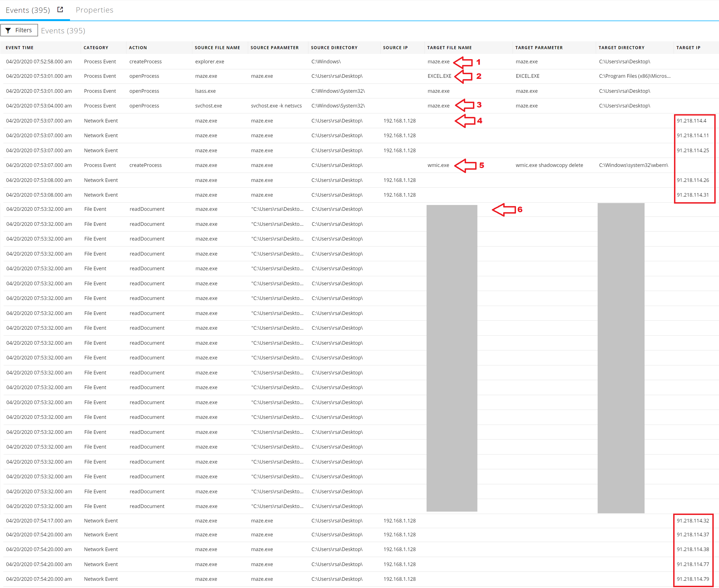Click the pop-out icon next to Events tab

click(60, 9)
